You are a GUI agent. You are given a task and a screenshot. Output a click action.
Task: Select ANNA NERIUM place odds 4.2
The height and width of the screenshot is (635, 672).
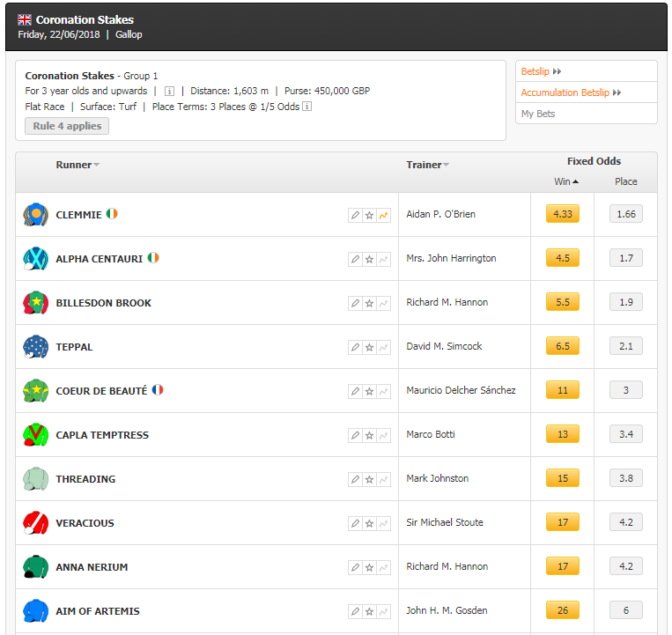pos(626,566)
